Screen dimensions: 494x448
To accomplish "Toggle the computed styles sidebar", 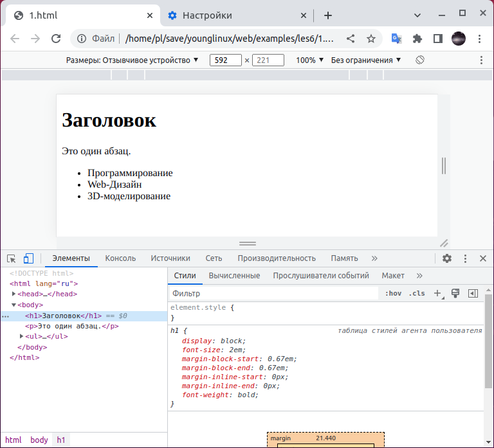I will point(473,294).
